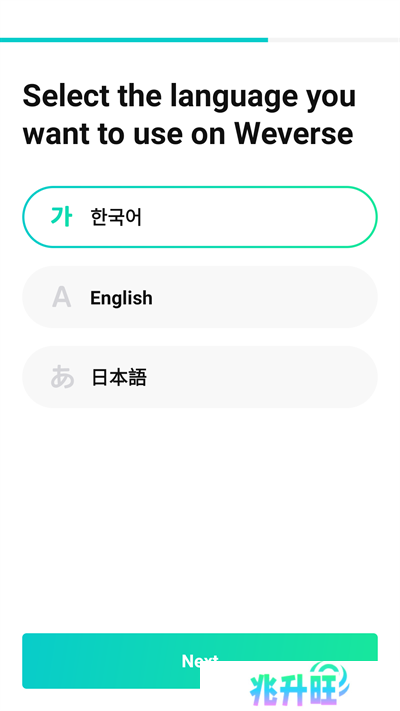
Task: Pick the 日本語 language option
Action: tap(200, 377)
